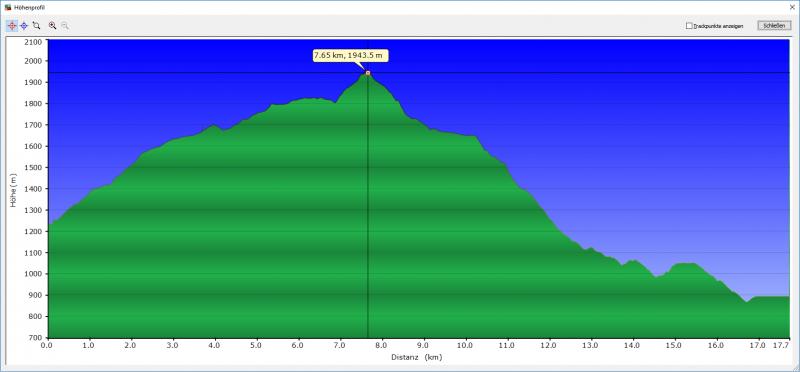Click the 17.7 km end label

coord(782,345)
